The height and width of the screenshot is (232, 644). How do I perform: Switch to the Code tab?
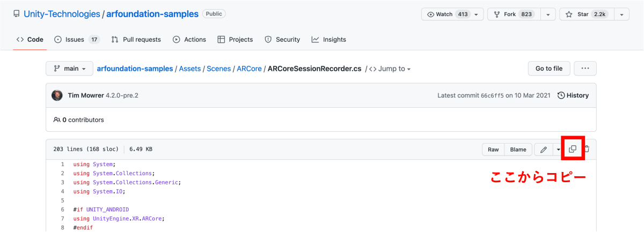tap(30, 40)
